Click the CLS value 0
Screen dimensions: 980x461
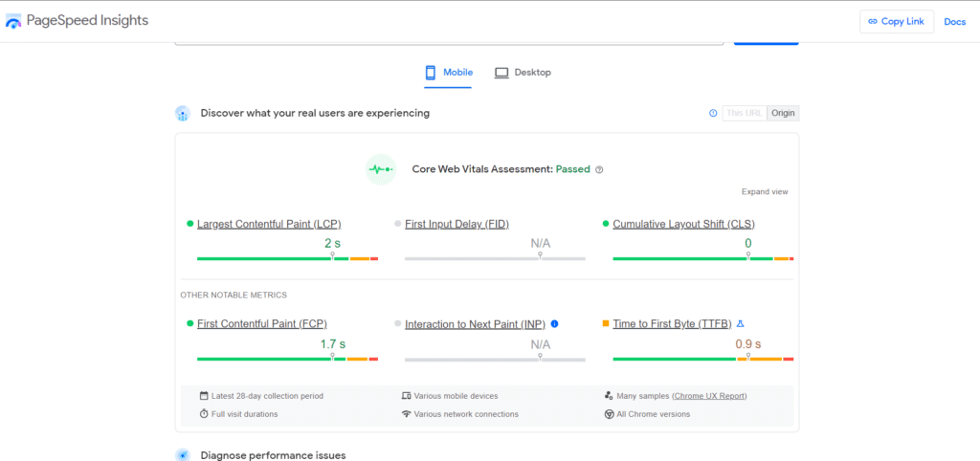click(x=748, y=243)
